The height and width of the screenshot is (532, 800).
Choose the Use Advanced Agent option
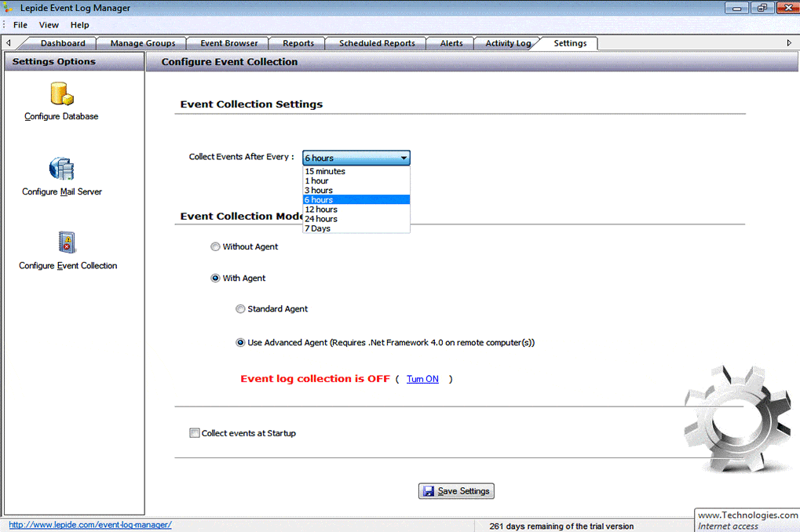tap(240, 343)
